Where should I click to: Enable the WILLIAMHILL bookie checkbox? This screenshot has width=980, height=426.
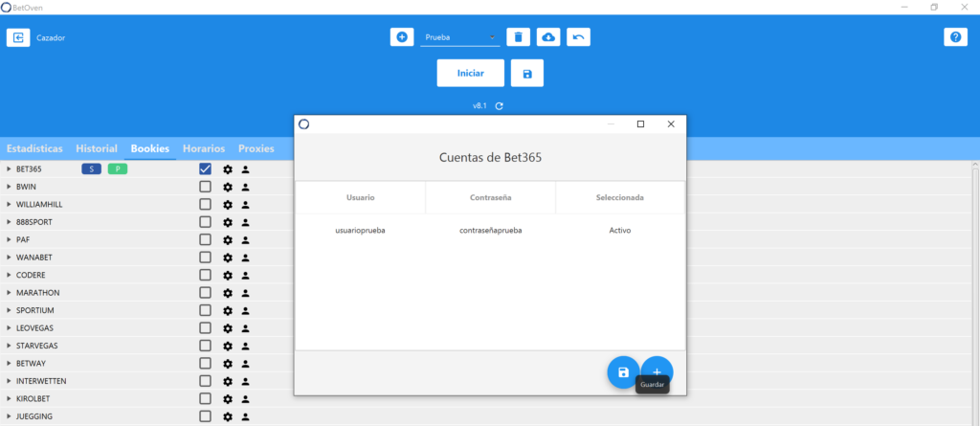point(205,205)
